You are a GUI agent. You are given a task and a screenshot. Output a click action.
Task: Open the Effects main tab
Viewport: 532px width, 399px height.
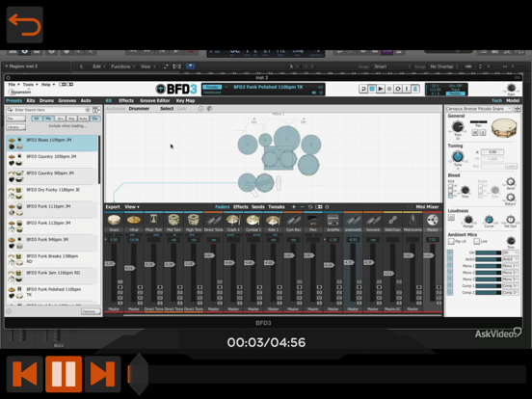pos(126,100)
